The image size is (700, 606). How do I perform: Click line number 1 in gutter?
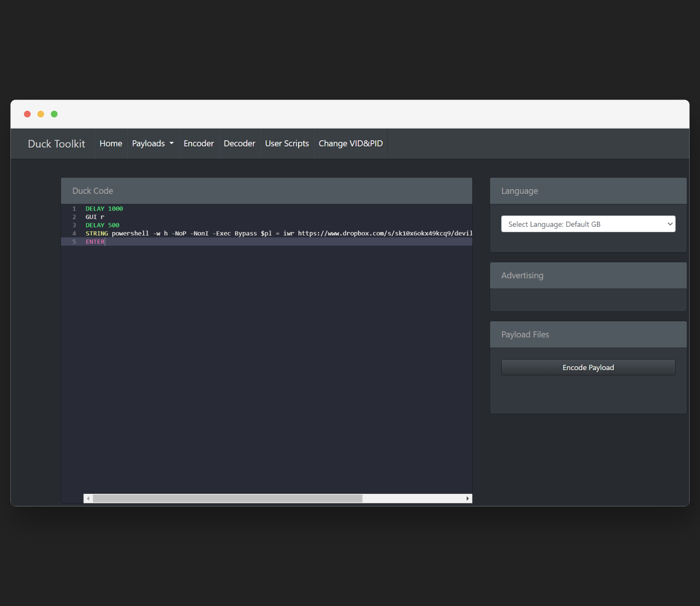coord(74,209)
